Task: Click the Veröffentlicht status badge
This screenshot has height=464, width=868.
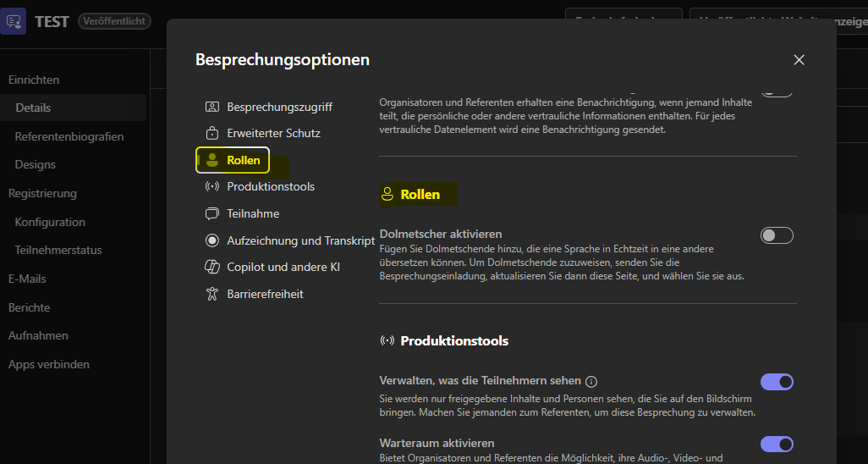Action: [x=114, y=21]
